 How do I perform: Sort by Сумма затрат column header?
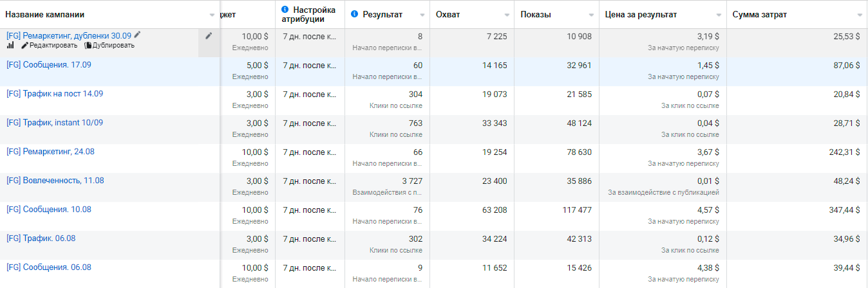(759, 15)
